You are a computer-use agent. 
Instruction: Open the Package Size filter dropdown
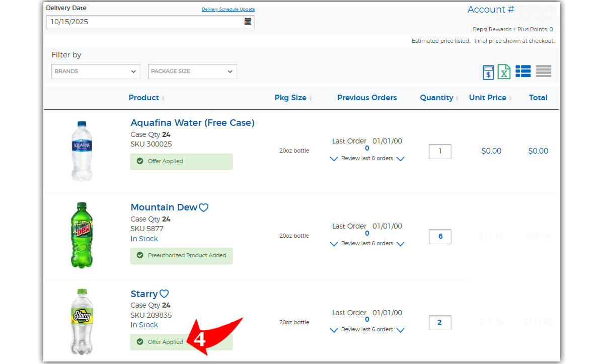point(192,71)
